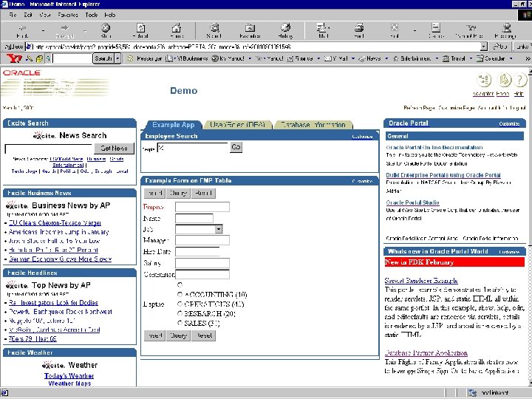Click the Salary input field

tap(202, 263)
